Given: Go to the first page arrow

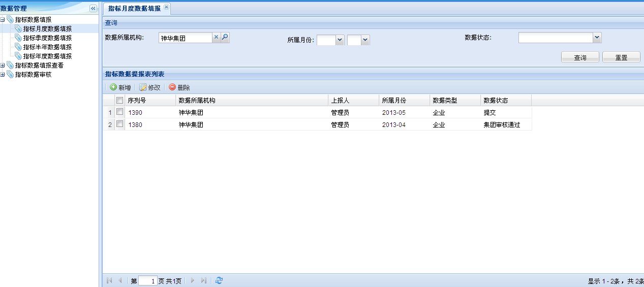Looking at the screenshot, I should 109,280.
